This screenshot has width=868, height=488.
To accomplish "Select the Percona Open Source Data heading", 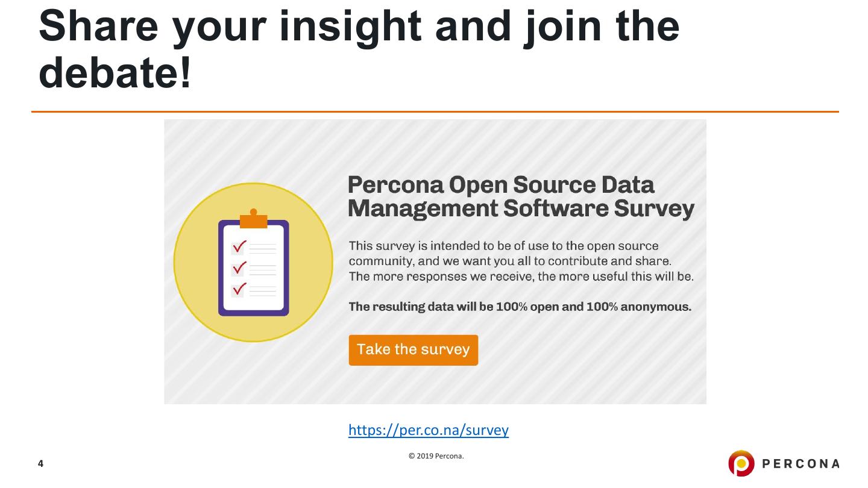I will 500,185.
